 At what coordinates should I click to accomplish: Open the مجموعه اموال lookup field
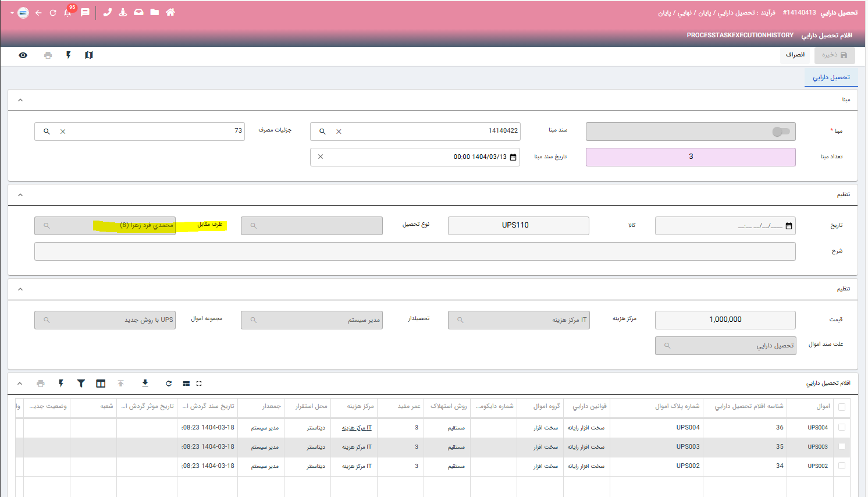click(105, 320)
